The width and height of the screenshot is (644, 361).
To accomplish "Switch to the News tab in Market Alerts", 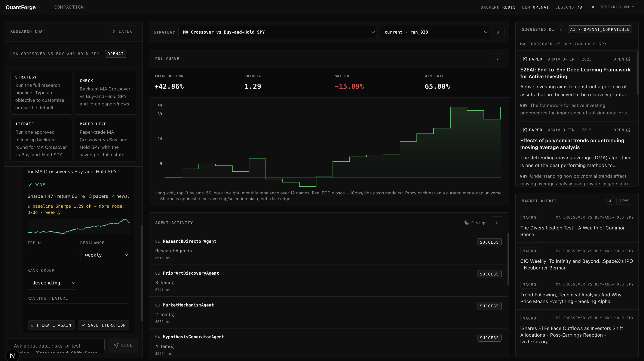I will point(624,201).
